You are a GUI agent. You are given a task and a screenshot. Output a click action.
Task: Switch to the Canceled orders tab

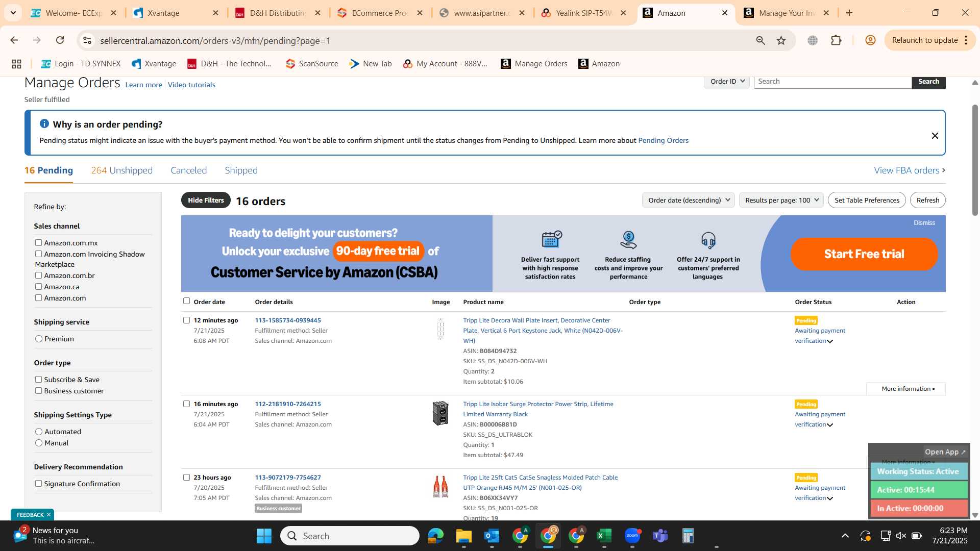click(188, 170)
